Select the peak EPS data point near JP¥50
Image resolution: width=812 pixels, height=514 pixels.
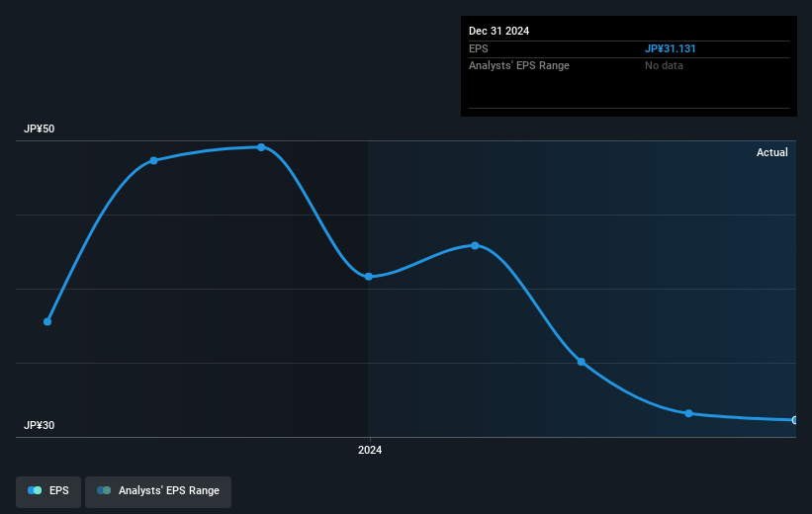261,147
